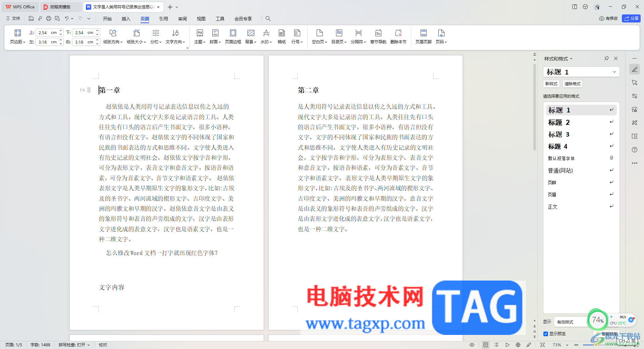Open the help question-mark icon in right sidebar
The height and width of the screenshot is (349, 644).
click(x=635, y=150)
